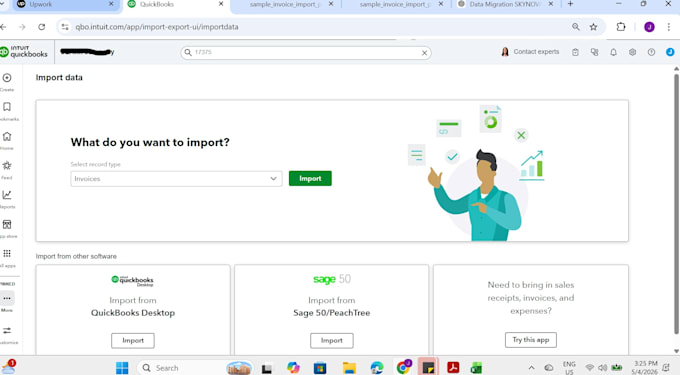Click Import under QuickBooks Desktop
Viewport: 680px width, 375px height.
tap(133, 341)
